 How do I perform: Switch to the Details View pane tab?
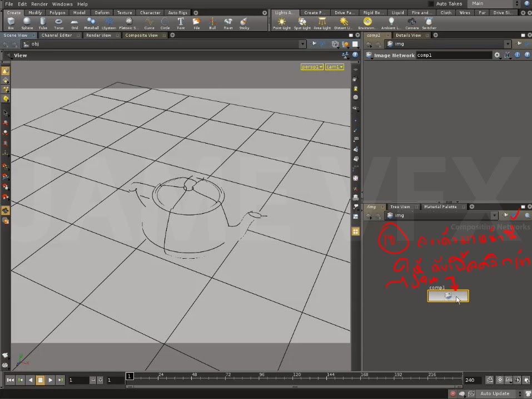coord(408,35)
